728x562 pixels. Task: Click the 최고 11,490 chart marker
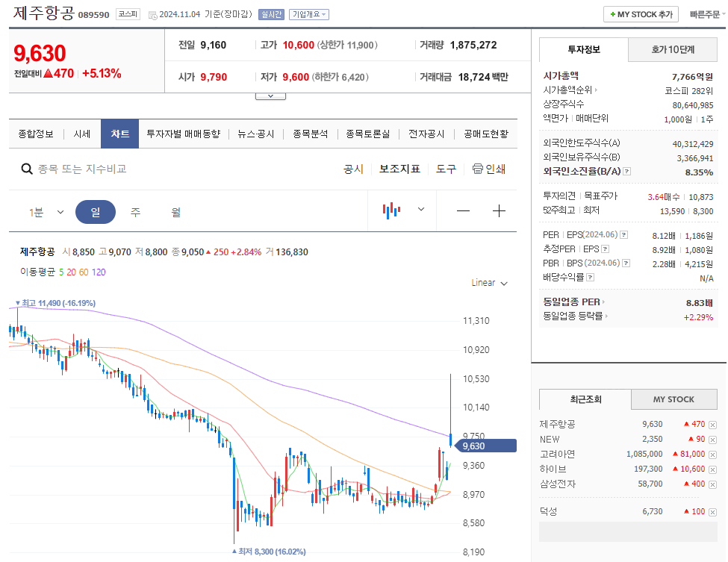(55, 303)
